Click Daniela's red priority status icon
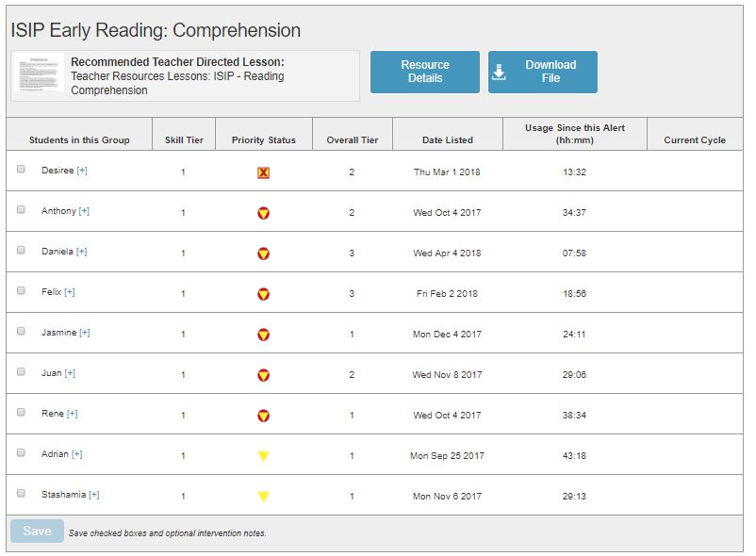 [x=263, y=253]
